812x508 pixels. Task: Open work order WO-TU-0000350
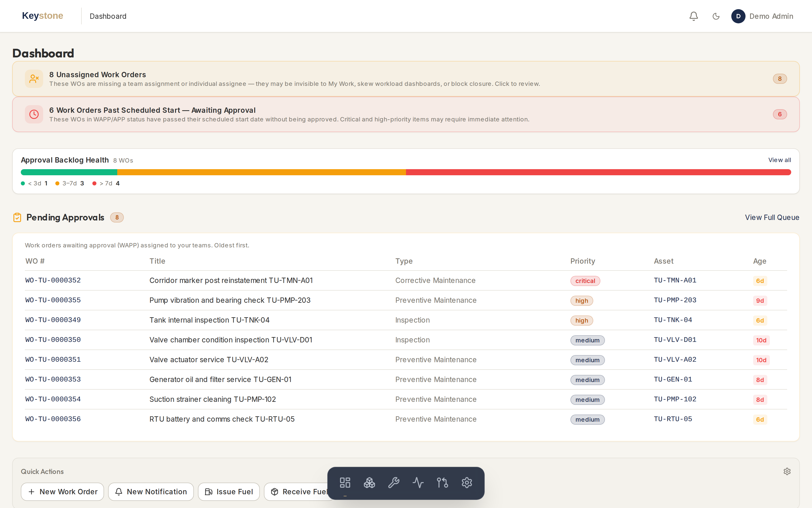pyautogui.click(x=53, y=340)
